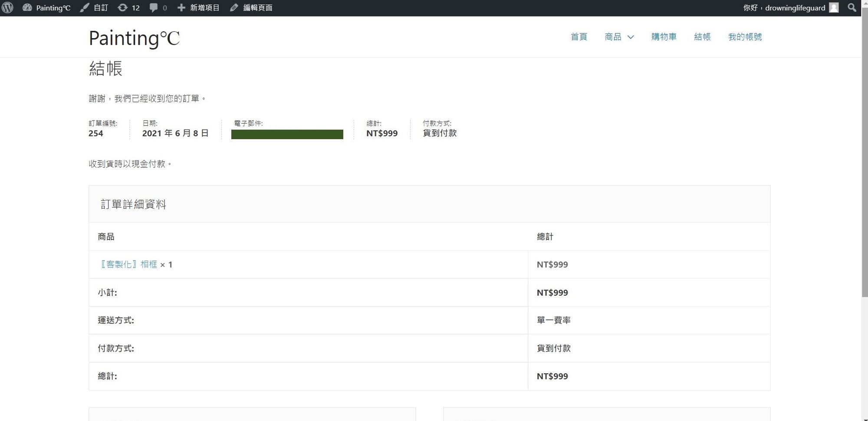Viewport: 868px width, 421px height.
Task: Click the user avatar in admin bar
Action: tap(834, 8)
